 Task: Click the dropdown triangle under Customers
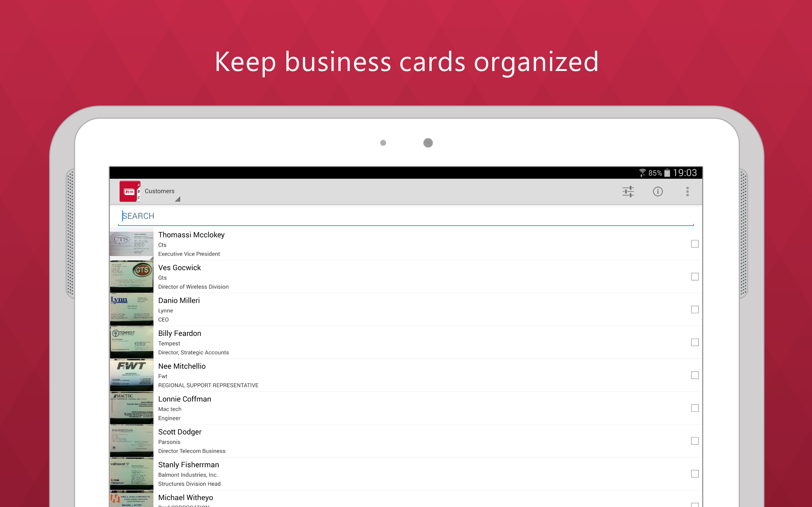(x=178, y=199)
